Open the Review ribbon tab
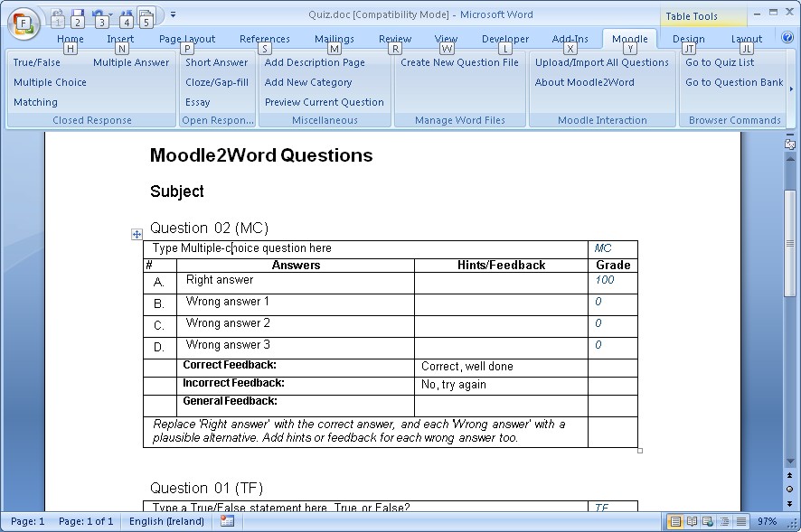The width and height of the screenshot is (801, 532). click(395, 39)
